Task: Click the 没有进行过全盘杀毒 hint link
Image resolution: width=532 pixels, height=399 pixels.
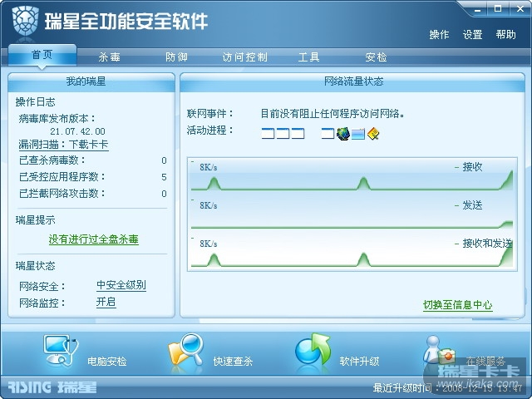Action: pyautogui.click(x=94, y=239)
